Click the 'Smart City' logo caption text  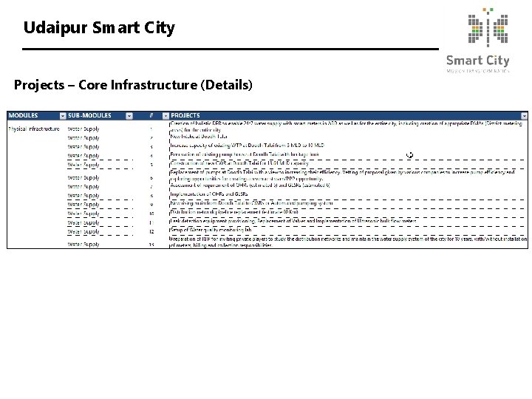coord(478,61)
